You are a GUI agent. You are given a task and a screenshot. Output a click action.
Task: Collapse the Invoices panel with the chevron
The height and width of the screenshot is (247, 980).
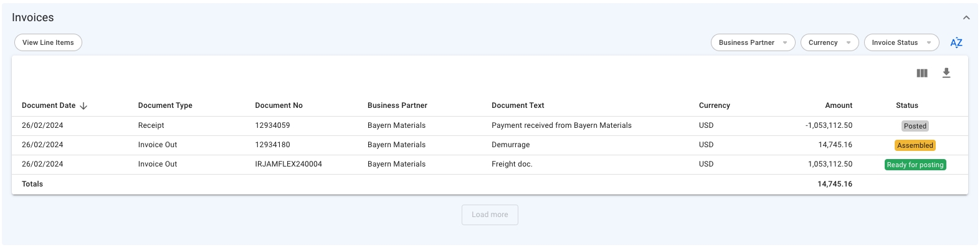pos(966,17)
